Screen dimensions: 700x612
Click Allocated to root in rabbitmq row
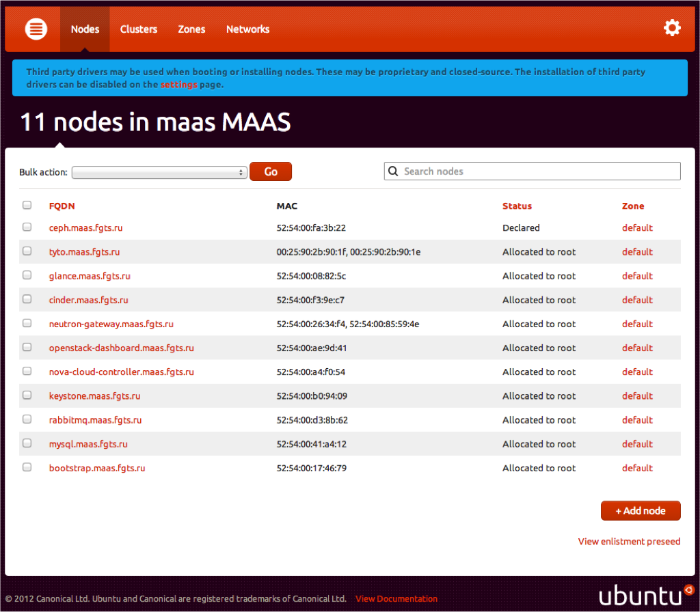(x=539, y=420)
